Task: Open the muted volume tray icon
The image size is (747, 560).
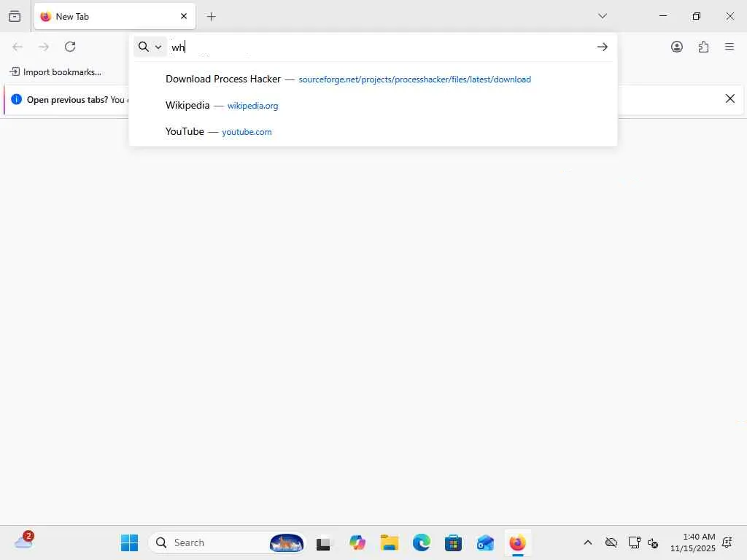Action: [653, 542]
